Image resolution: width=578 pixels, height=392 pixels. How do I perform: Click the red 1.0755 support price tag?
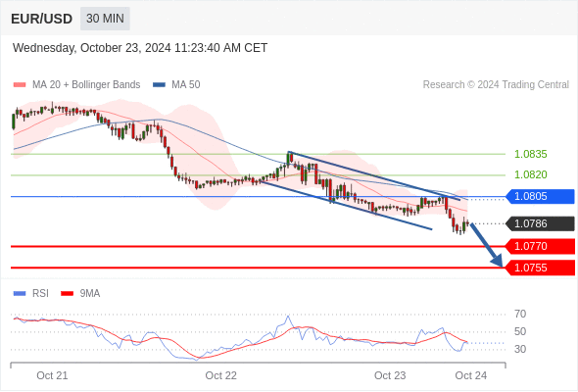[x=541, y=268]
